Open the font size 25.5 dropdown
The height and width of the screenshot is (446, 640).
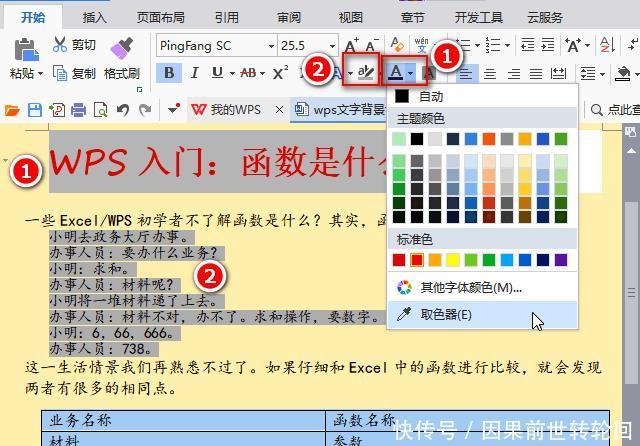click(332, 46)
